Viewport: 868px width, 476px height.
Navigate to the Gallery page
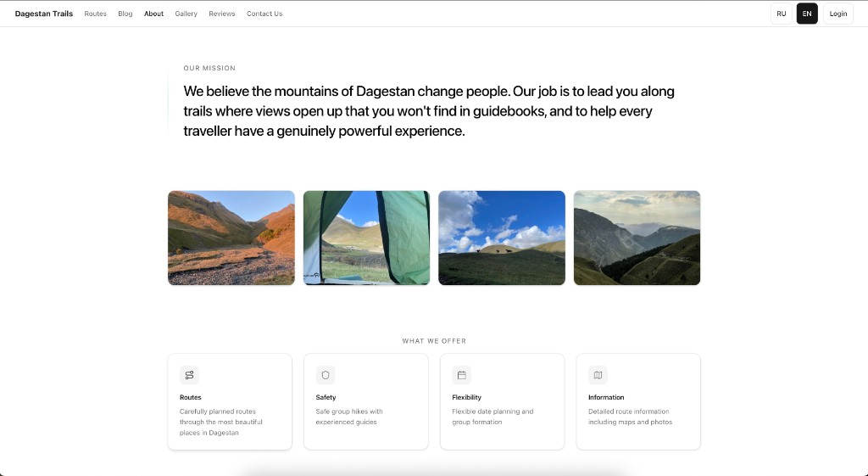[x=186, y=14]
